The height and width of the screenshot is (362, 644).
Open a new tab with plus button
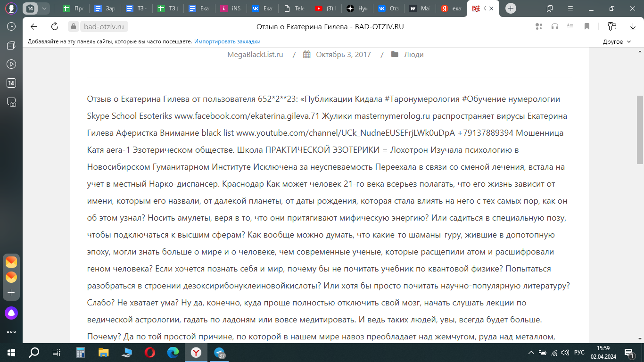pos(511,8)
